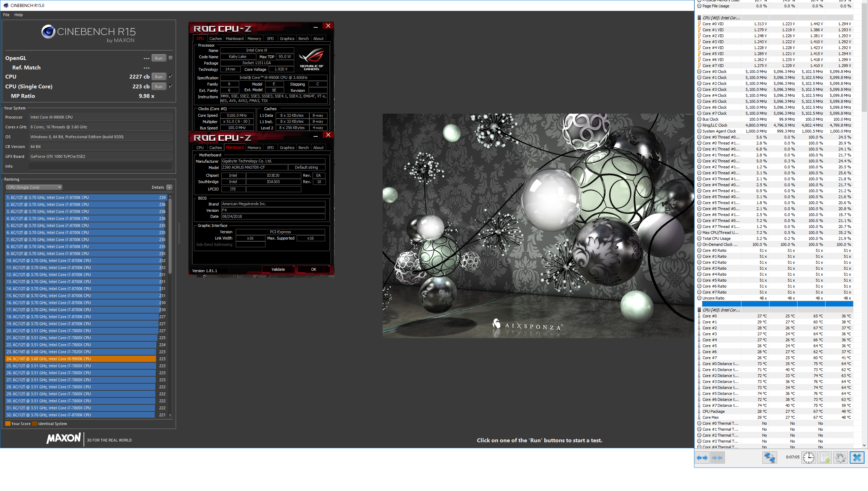Image resolution: width=868 pixels, height=491 pixels.
Task: Click icon beside Ring/LLC Clock row
Action: click(699, 125)
